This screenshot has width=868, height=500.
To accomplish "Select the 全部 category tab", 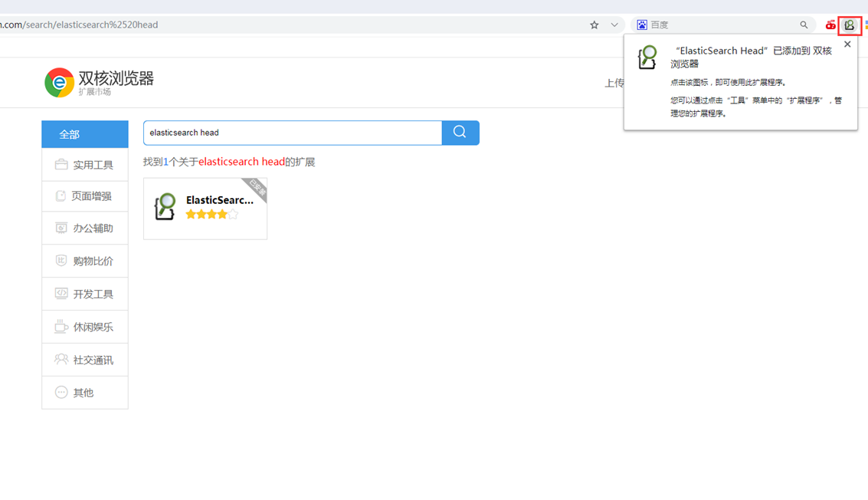I will 85,134.
